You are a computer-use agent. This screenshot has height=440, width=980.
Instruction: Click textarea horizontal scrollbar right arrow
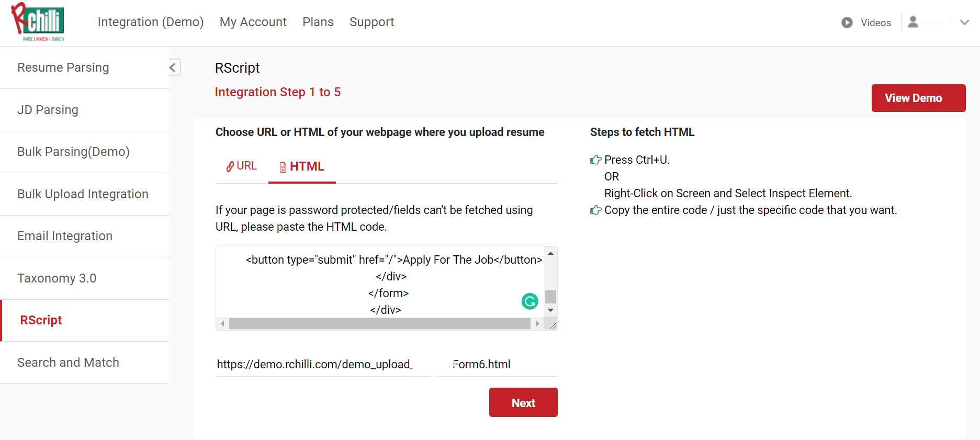pos(537,324)
